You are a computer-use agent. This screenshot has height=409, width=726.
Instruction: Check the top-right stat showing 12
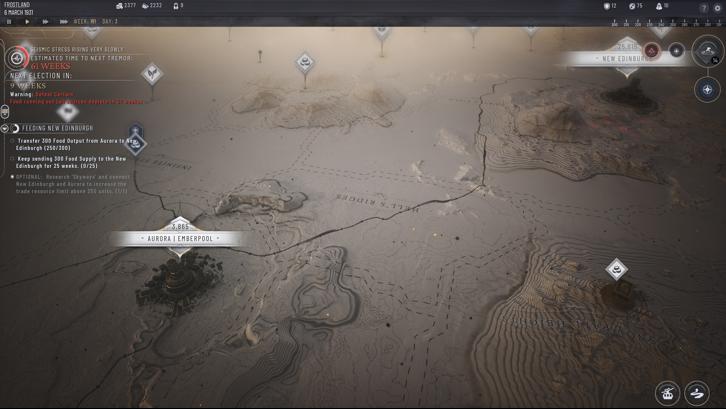(610, 6)
